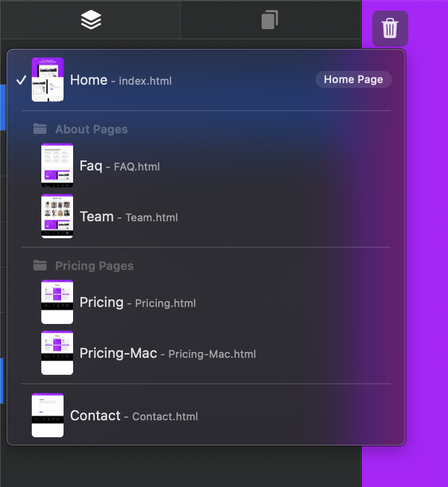Open the Faq page entry
This screenshot has height=487, width=448.
pos(119,166)
